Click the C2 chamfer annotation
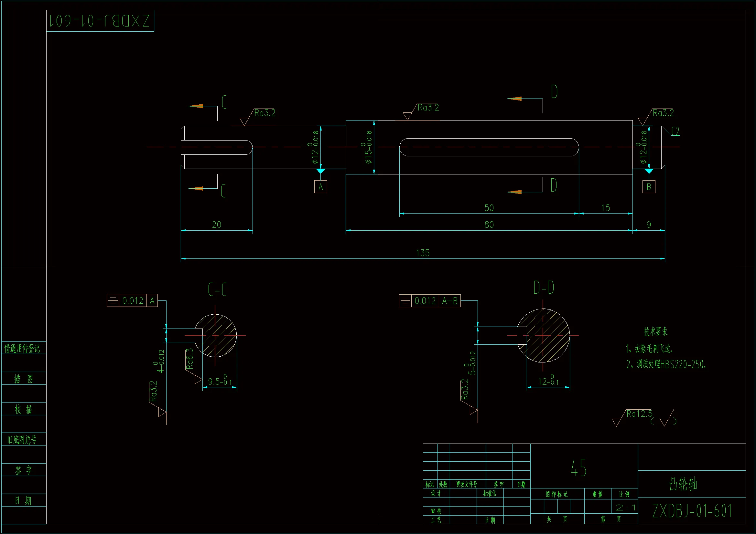756x534 pixels. coord(675,131)
